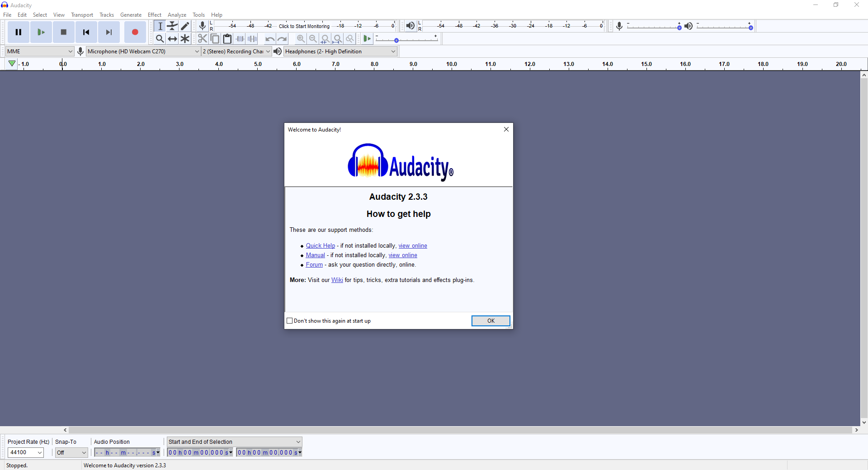Select the Multi-tool asterisk icon
Image resolution: width=868 pixels, height=470 pixels.
pos(185,39)
